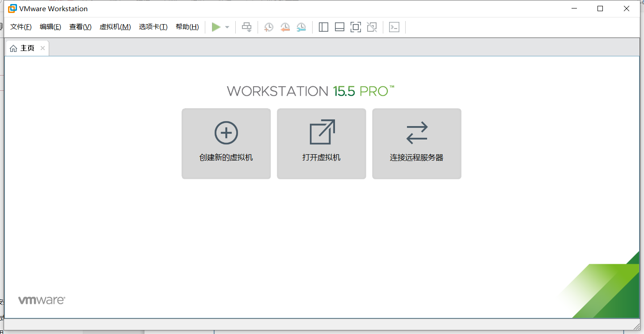Open the snapshot manager wrench icon
Image resolution: width=644 pixels, height=334 pixels.
coord(301,27)
